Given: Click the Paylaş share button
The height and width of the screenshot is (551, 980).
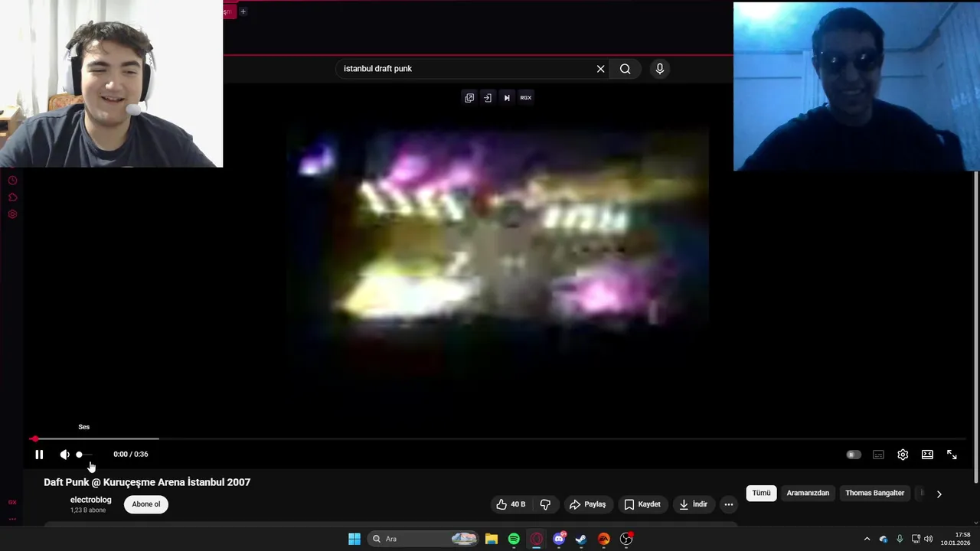Looking at the screenshot, I should [588, 504].
